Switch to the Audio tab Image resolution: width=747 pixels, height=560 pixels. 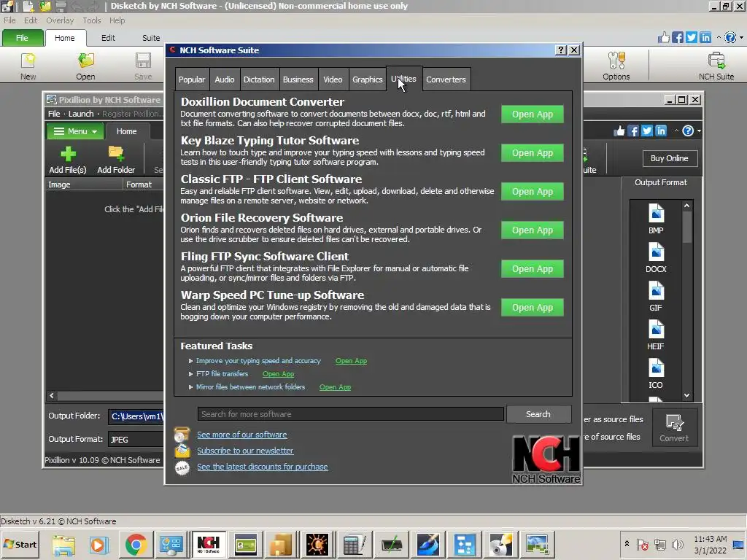click(x=225, y=79)
